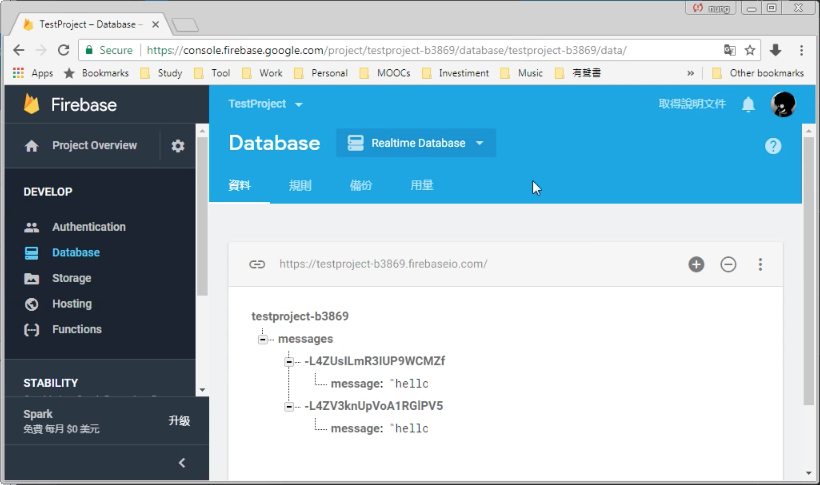Click the Storage folder icon
This screenshot has width=820, height=485.
(31, 278)
